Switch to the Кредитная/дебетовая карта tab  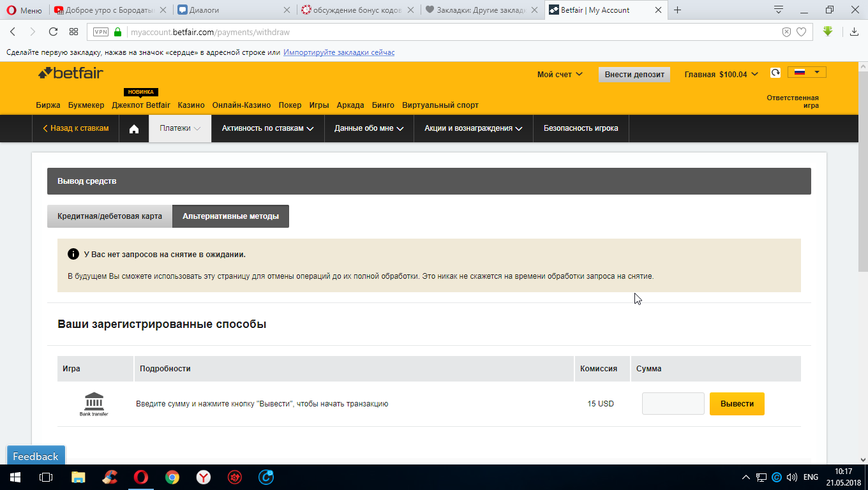point(108,216)
